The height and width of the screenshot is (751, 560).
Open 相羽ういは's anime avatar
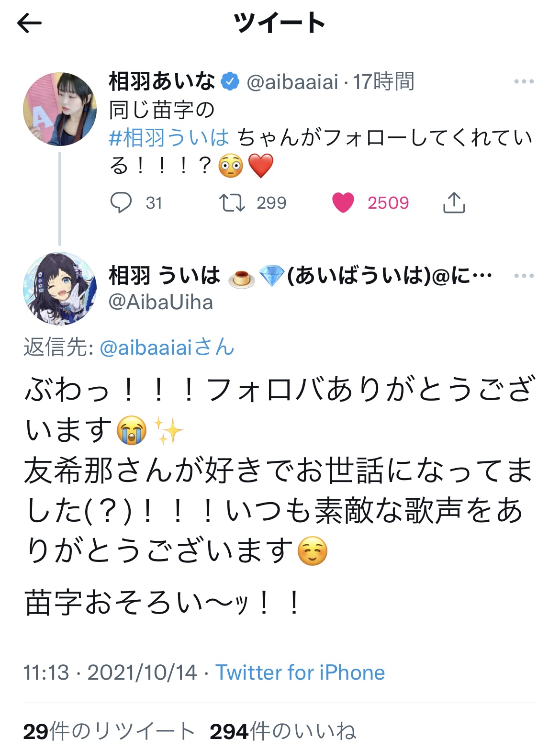[60, 289]
